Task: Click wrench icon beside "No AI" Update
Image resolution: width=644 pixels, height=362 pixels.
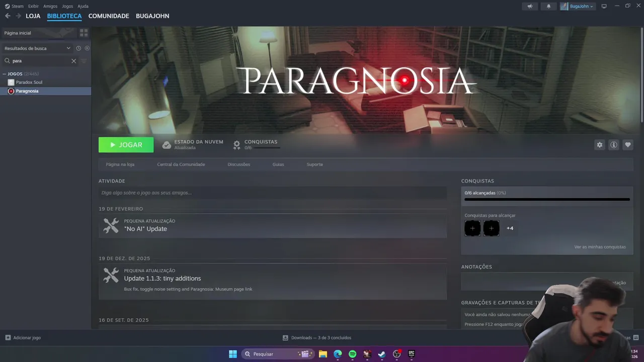Action: (x=111, y=225)
